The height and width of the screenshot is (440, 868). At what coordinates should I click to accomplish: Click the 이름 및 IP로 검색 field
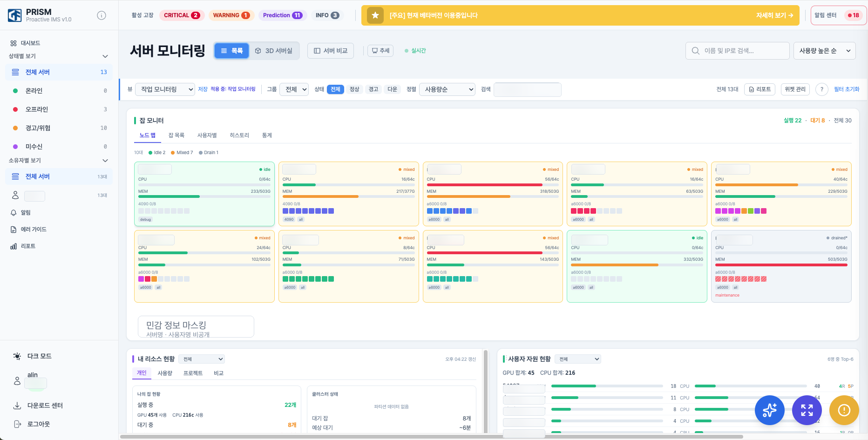point(737,51)
